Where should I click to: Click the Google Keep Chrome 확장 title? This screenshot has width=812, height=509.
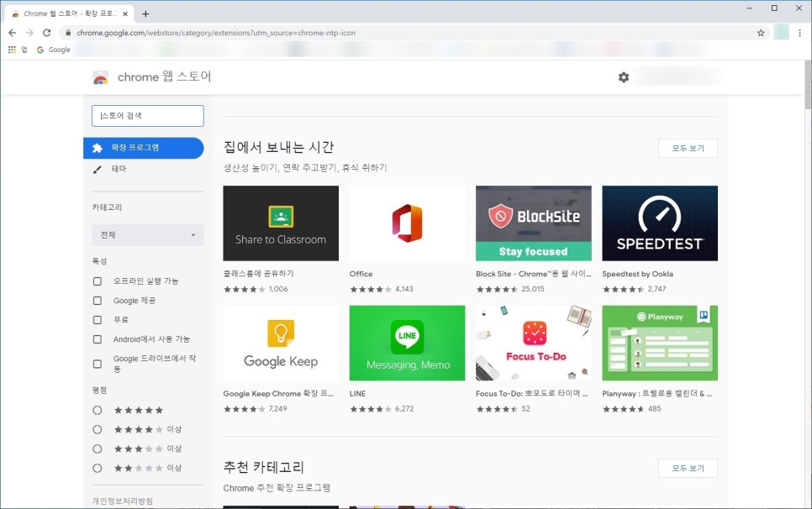tap(278, 394)
